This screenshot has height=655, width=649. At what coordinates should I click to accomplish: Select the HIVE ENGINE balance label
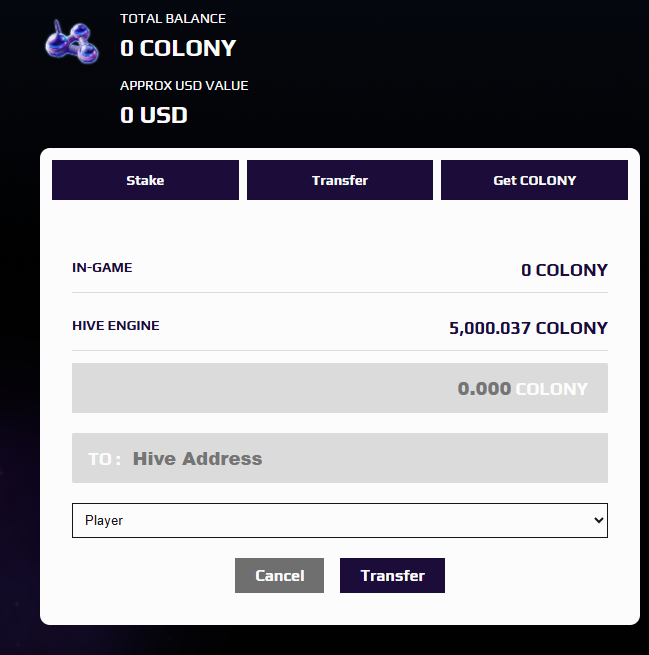(x=116, y=325)
